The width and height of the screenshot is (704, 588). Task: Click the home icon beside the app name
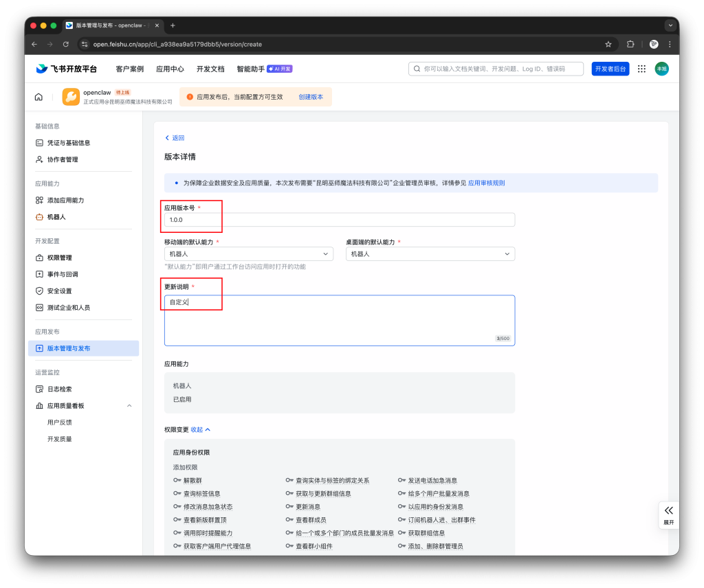(39, 96)
